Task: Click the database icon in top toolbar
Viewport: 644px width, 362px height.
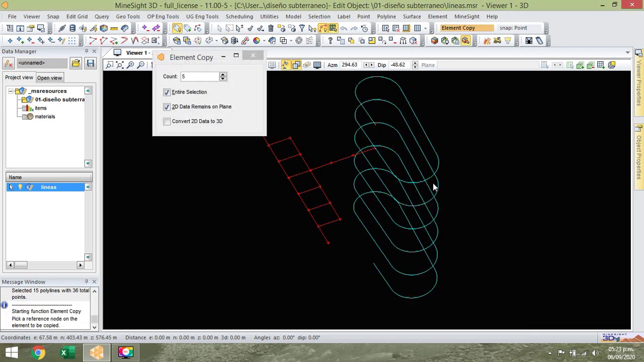Action: pos(72,28)
